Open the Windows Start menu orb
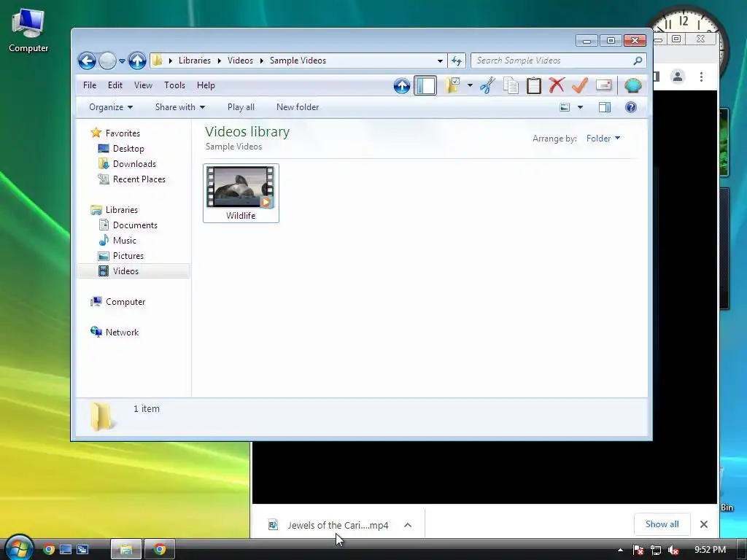Screen dimensions: 747x560 18,548
